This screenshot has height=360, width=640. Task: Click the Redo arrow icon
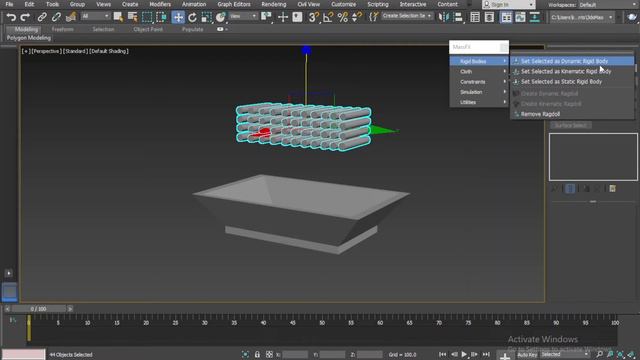tap(25, 17)
